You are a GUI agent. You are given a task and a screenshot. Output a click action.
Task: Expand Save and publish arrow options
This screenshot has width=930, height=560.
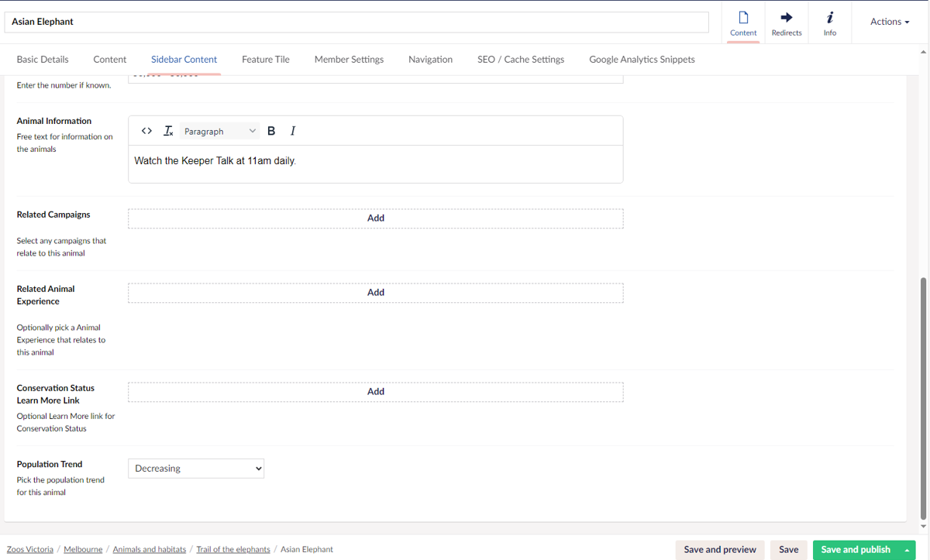pyautogui.click(x=907, y=550)
